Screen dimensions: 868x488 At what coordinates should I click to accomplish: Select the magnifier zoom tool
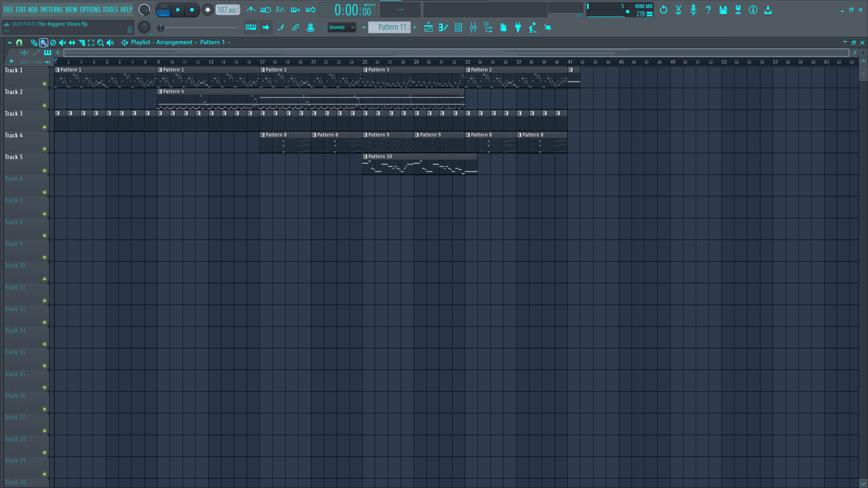point(100,42)
